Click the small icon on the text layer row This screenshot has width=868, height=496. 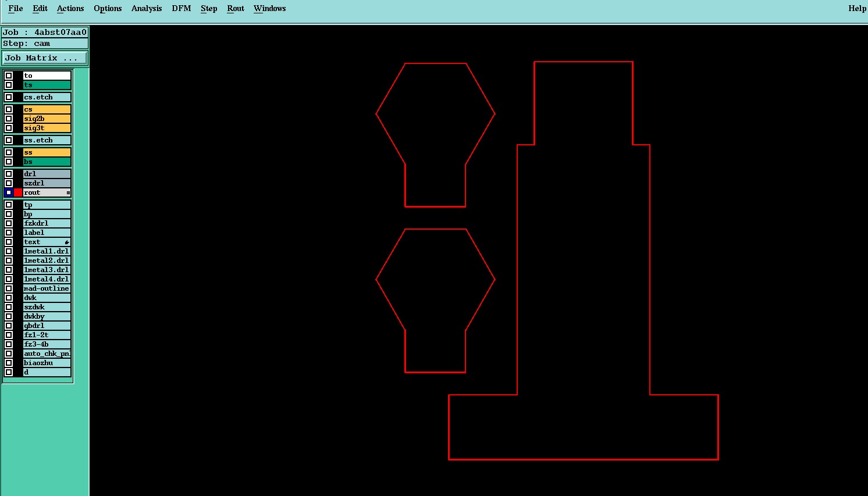pyautogui.click(x=67, y=242)
